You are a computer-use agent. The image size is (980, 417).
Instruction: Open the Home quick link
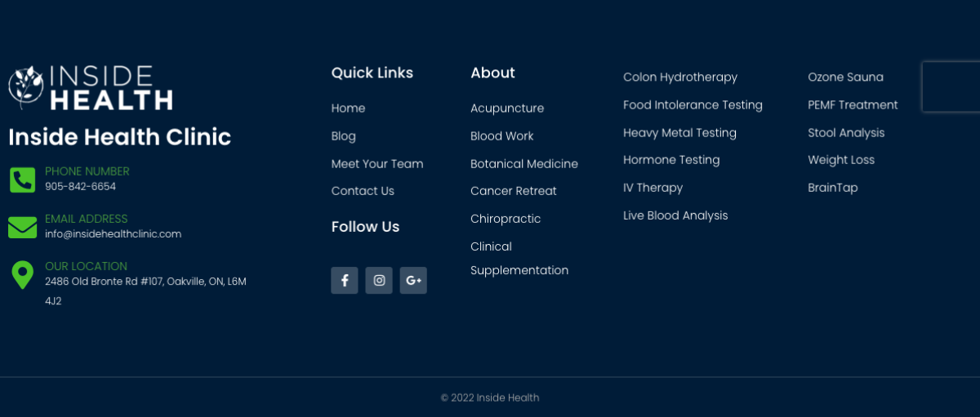[x=348, y=109]
